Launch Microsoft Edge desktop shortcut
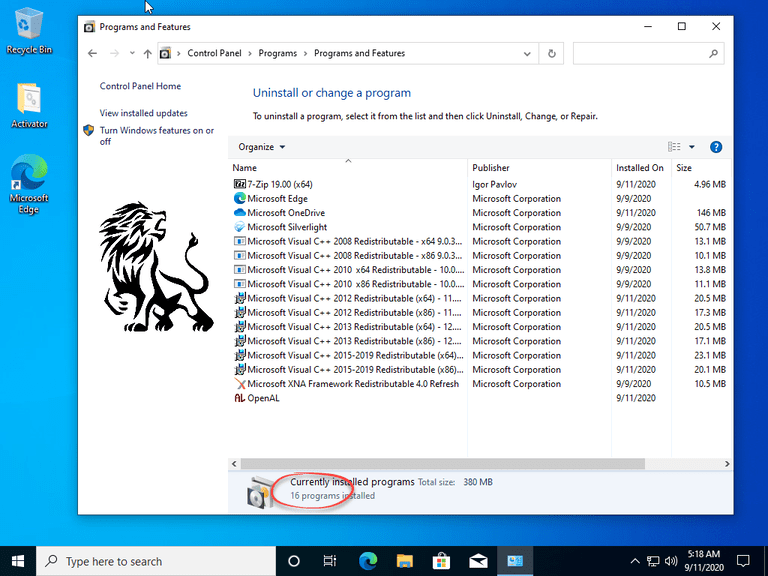Screen dimensions: 768x576 pos(29,184)
